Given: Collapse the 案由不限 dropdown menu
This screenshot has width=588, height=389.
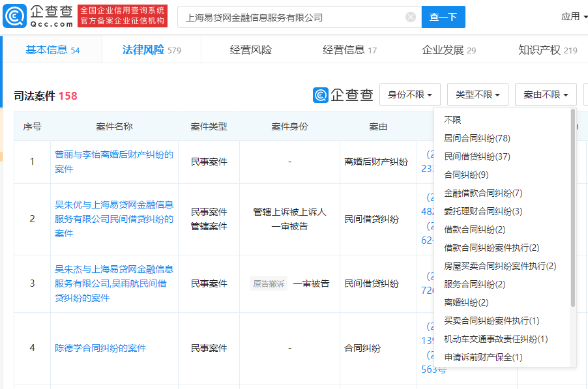Looking at the screenshot, I should [546, 94].
